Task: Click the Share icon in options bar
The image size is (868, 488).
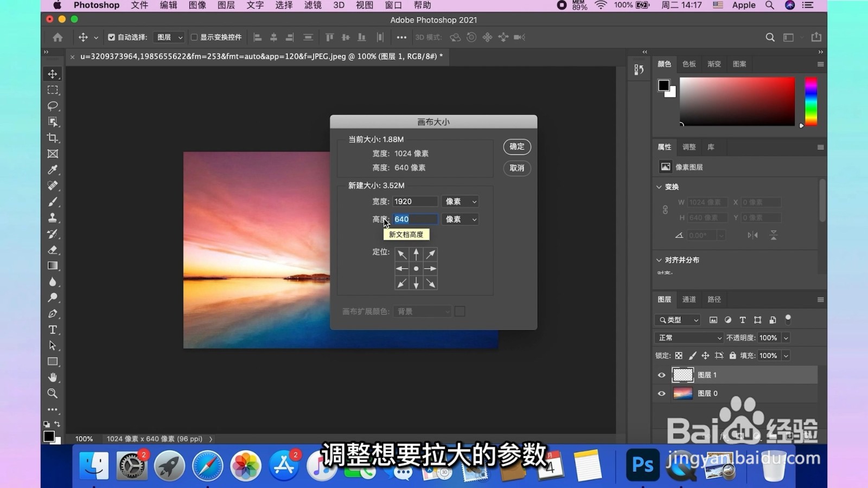Action: click(816, 37)
